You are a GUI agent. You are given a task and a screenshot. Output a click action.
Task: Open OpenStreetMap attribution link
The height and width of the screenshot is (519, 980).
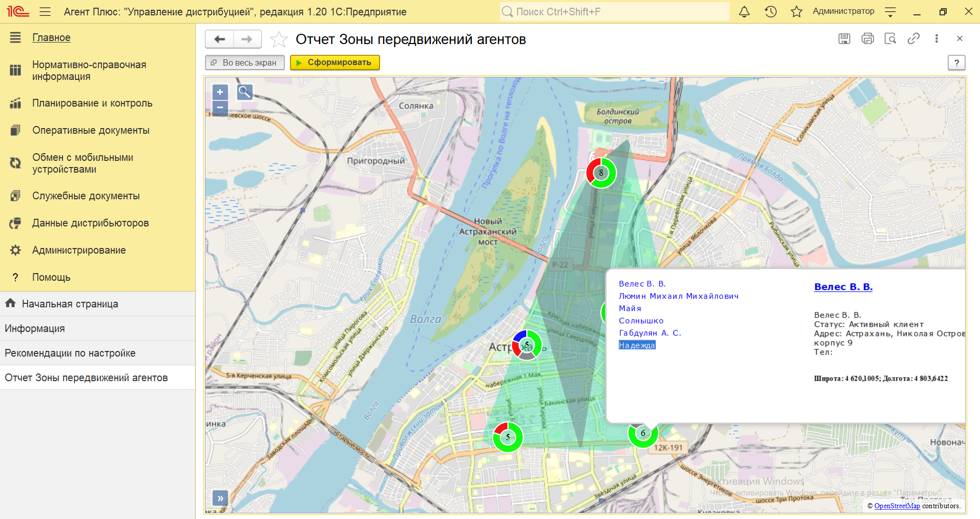tap(897, 506)
